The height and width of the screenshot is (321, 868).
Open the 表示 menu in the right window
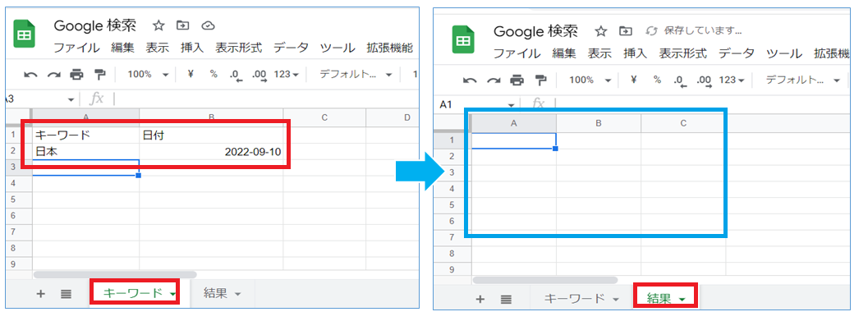tap(599, 53)
